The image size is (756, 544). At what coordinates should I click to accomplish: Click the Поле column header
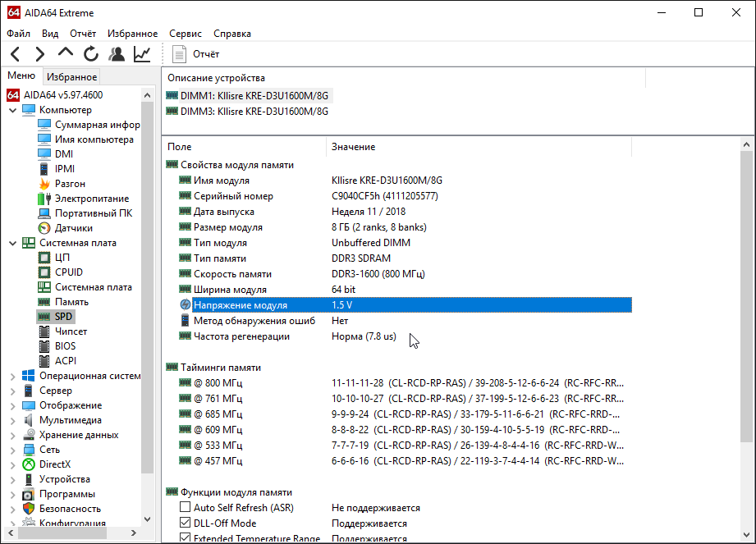tap(245, 147)
